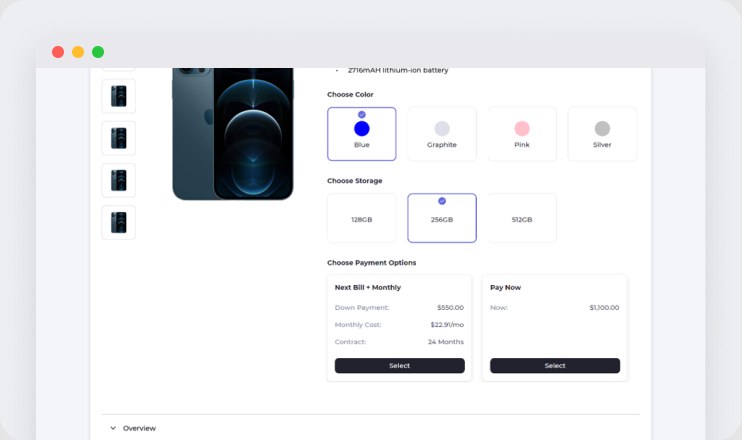Click the Choose Storage heading
The height and width of the screenshot is (440, 742).
[354, 181]
